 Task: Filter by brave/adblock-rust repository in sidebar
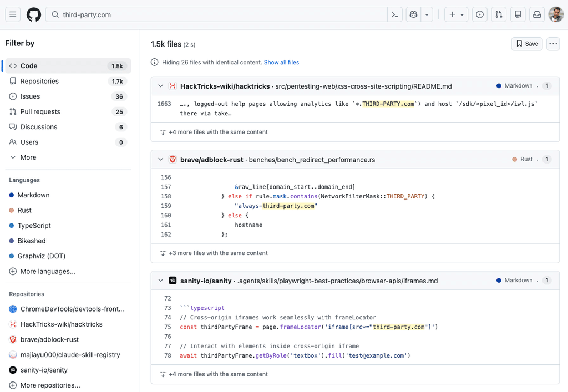68,339
